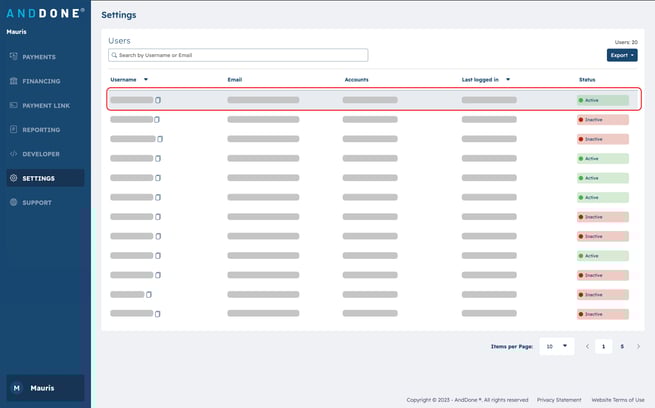Click the Financing bank icon
This screenshot has width=655, height=408.
(x=13, y=81)
